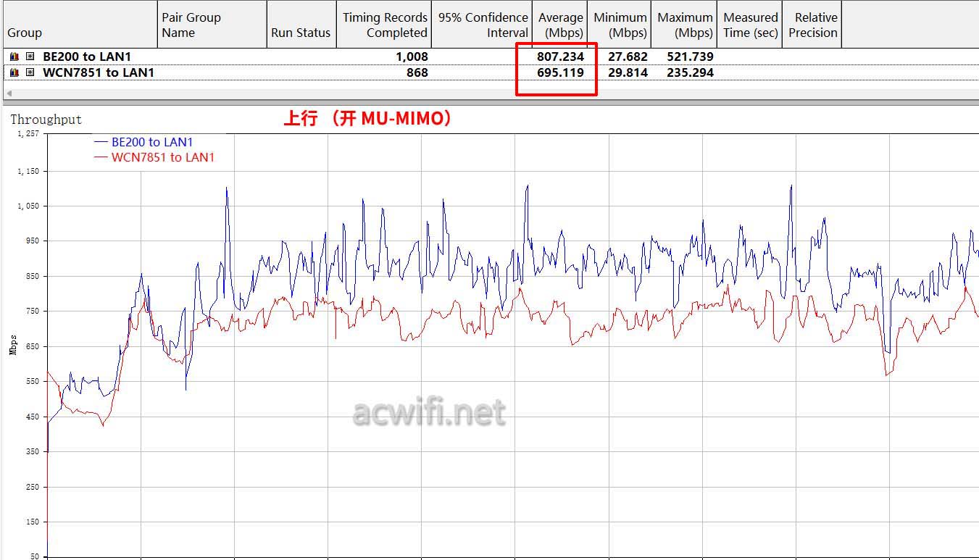Sort by Timing Records Completed header
Image resolution: width=979 pixels, height=560 pixels.
(x=384, y=25)
